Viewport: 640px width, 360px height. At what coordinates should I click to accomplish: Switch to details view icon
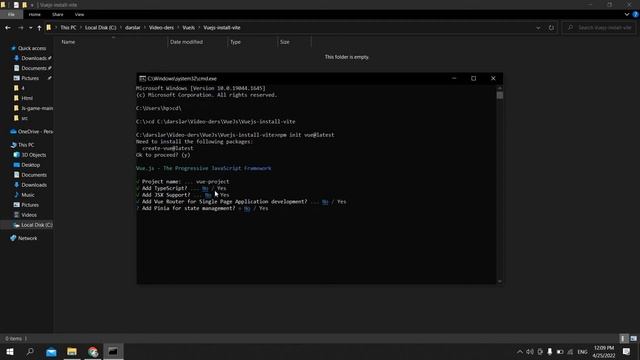(x=623, y=338)
